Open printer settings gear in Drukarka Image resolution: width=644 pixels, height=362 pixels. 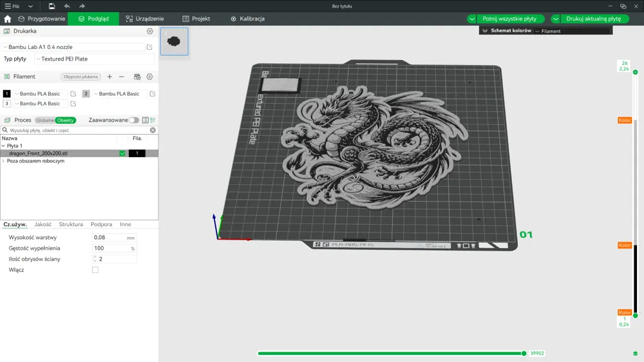(150, 31)
